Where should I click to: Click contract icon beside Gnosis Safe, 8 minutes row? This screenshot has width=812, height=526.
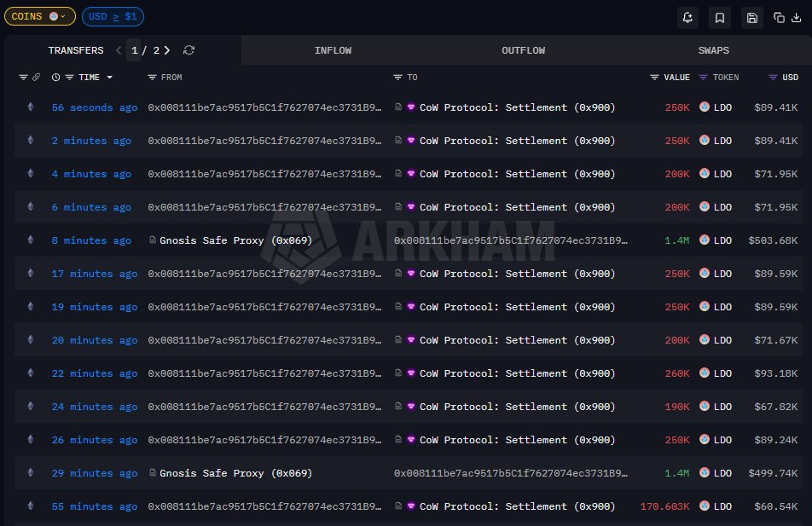click(152, 240)
